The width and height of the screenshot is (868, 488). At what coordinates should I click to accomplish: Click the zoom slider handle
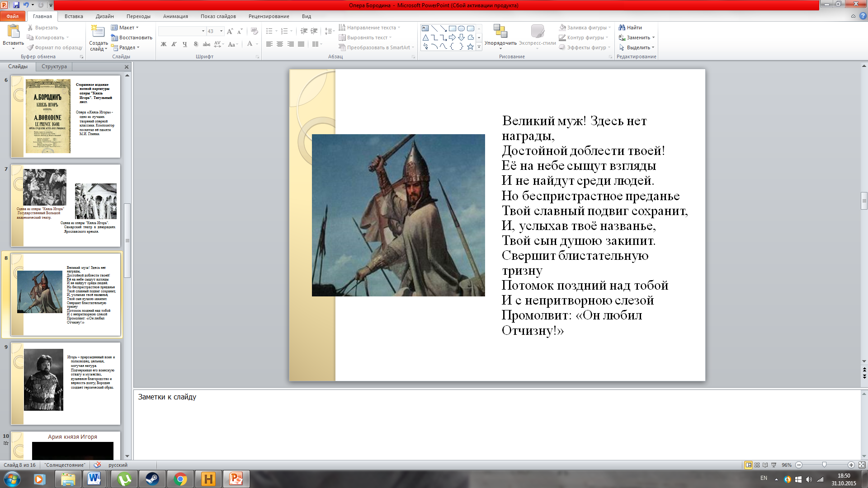click(824, 465)
